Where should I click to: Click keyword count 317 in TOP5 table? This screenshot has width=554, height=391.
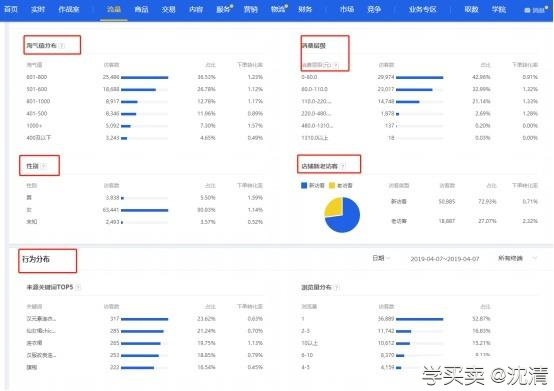[x=114, y=319]
